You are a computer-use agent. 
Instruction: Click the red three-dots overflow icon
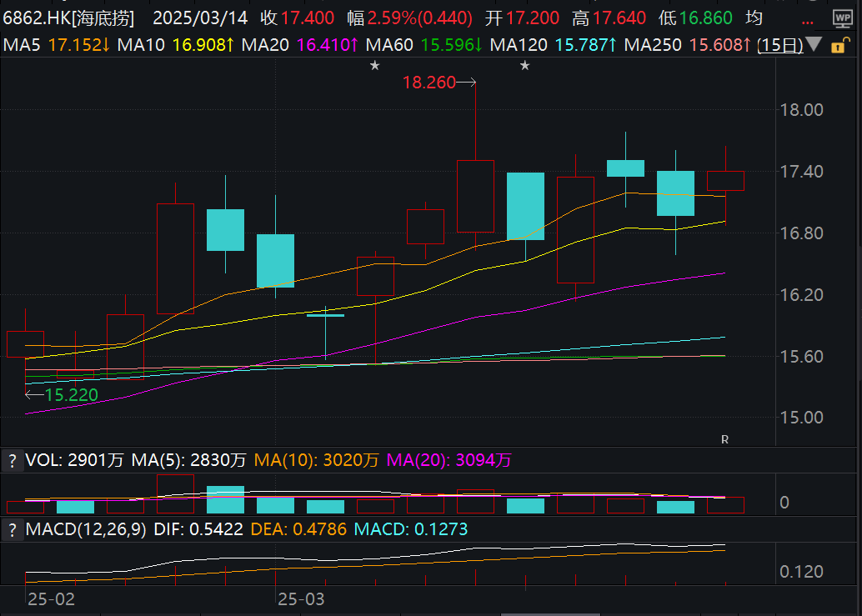[x=808, y=20]
